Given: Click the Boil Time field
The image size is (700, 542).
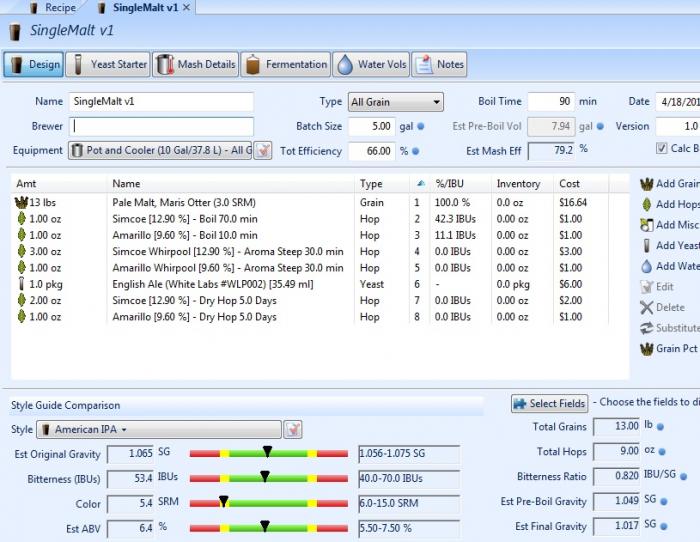Looking at the screenshot, I should (x=551, y=102).
